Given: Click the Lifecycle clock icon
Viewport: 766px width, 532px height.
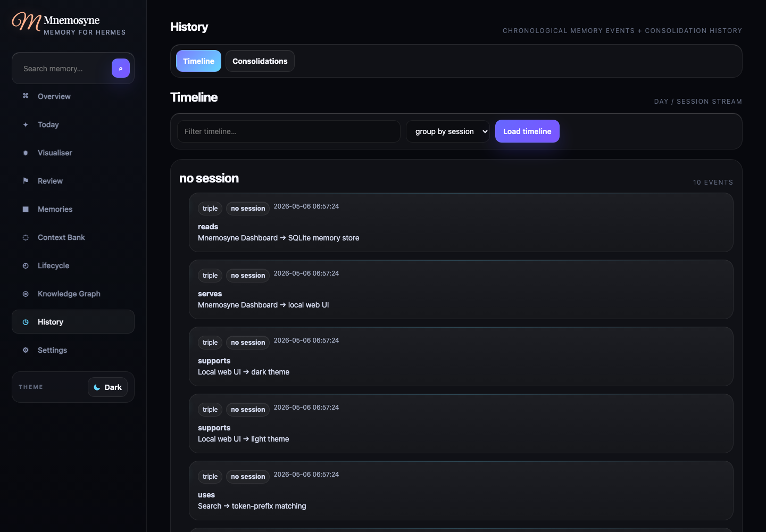Looking at the screenshot, I should point(26,265).
